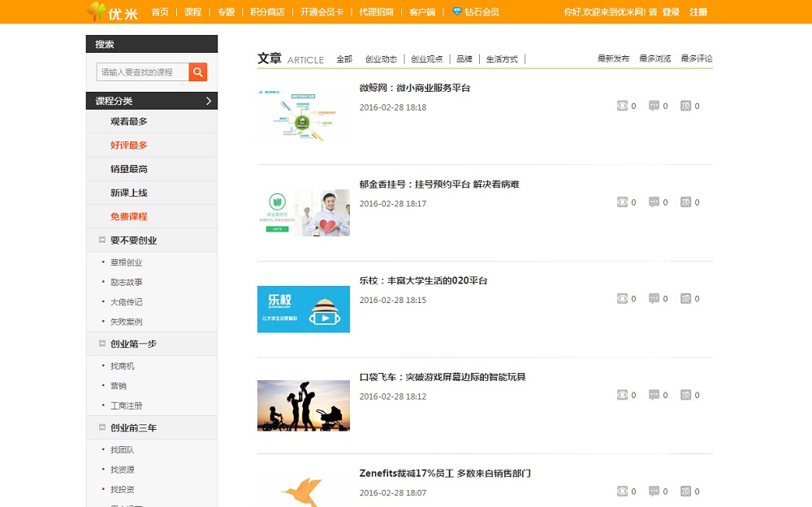
Task: Open 工商注册 subcategory
Action: 127,405
